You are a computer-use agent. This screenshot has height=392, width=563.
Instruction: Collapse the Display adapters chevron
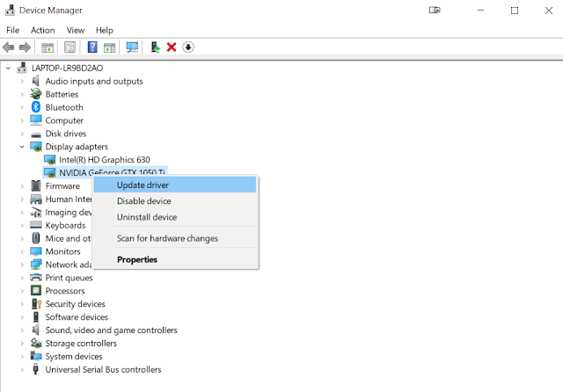click(22, 147)
